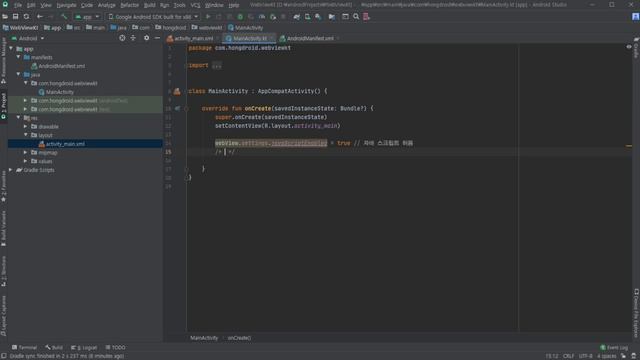Click the MainActivity navigation-bar breadcrumb
This screenshot has height=360, width=640.
pyautogui.click(x=245, y=28)
